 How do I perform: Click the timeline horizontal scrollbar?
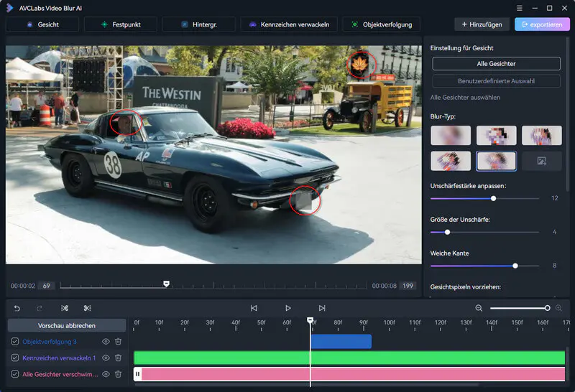click(306, 384)
